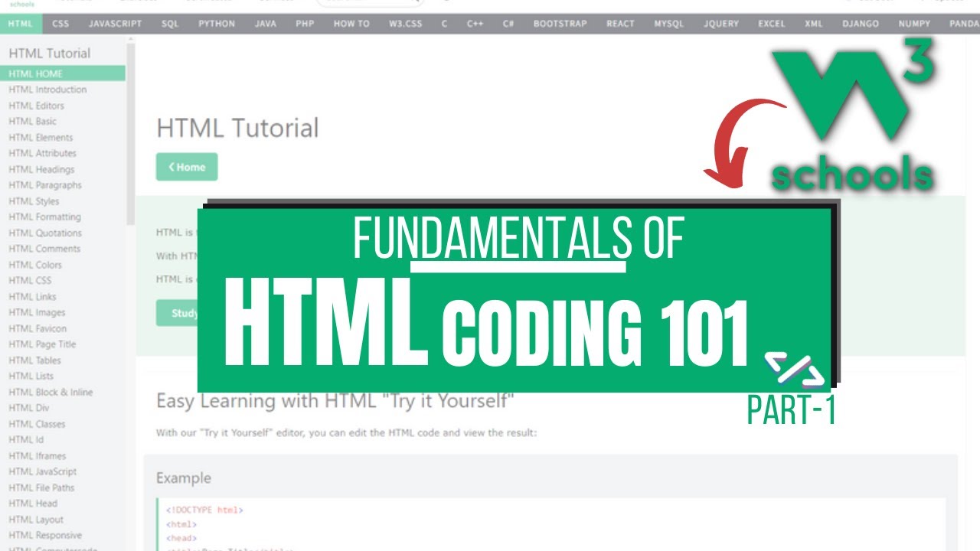Image resolution: width=980 pixels, height=551 pixels.
Task: Open HTML Favicon lesson
Action: click(38, 328)
